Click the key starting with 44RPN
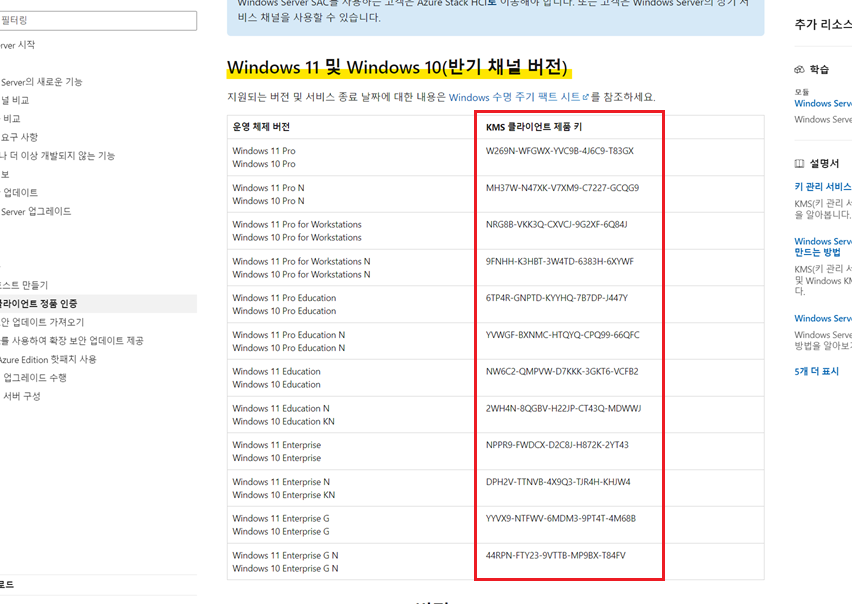 pyautogui.click(x=556, y=555)
